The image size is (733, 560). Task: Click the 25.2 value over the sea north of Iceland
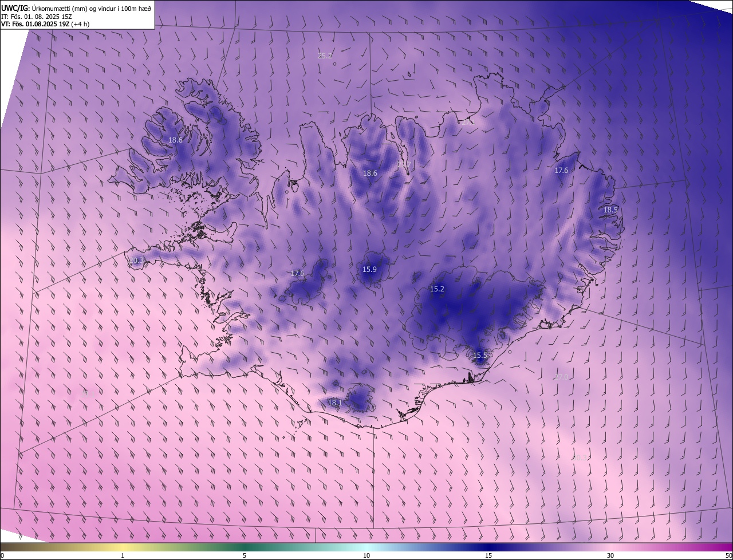pyautogui.click(x=325, y=56)
